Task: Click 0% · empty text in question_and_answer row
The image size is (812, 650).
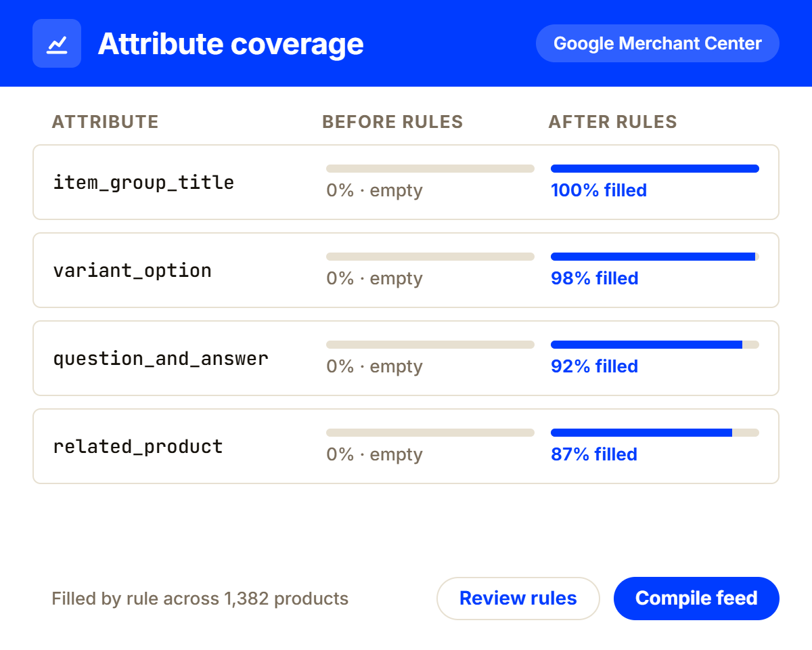Action: click(x=374, y=366)
